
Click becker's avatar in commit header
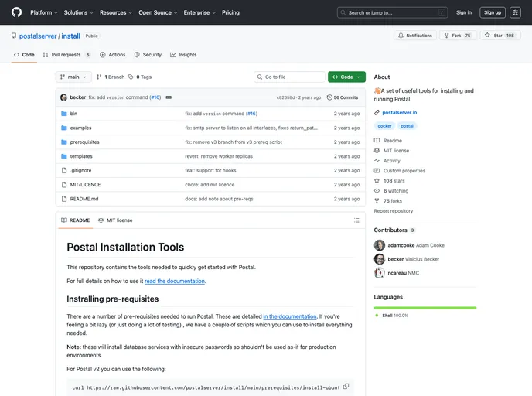(x=63, y=97)
